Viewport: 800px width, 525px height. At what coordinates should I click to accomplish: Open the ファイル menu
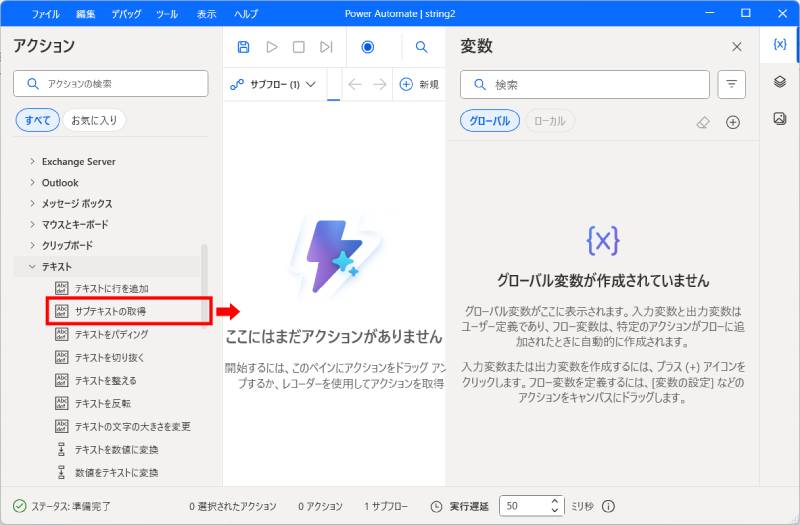[45, 14]
